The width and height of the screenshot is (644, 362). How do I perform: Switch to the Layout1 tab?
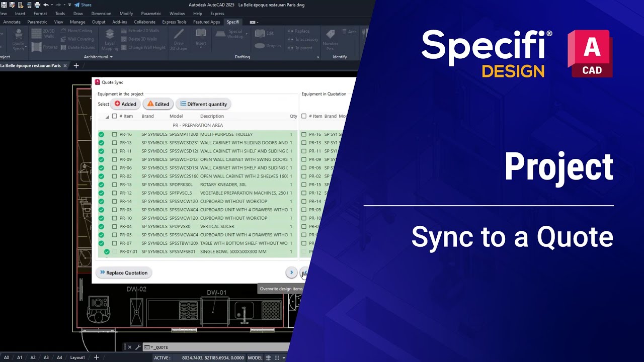click(x=77, y=357)
